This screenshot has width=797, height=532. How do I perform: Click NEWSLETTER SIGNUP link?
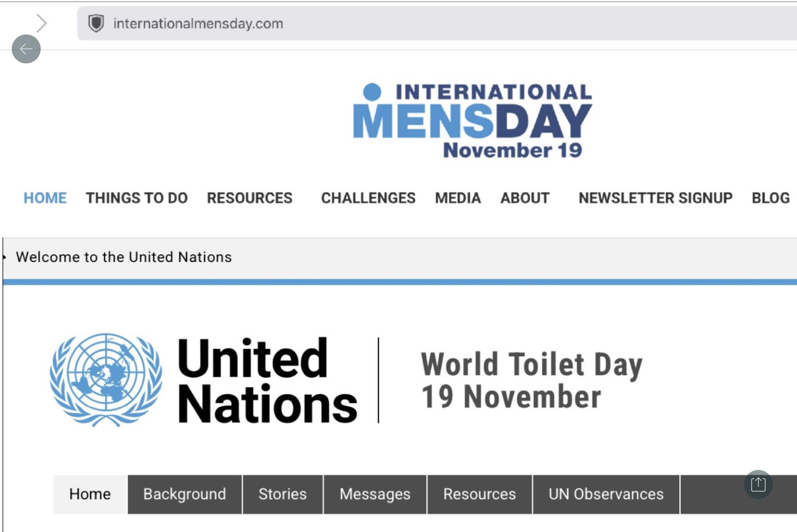pyautogui.click(x=655, y=198)
